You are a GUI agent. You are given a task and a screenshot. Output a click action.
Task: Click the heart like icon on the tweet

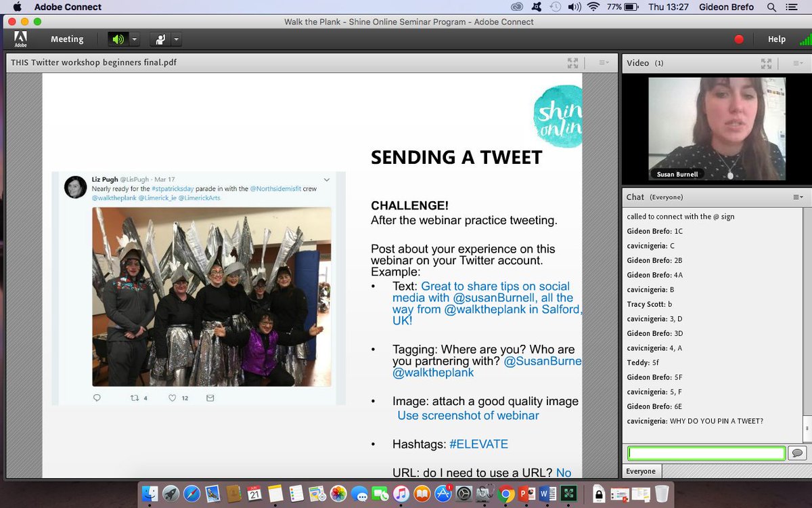(173, 398)
